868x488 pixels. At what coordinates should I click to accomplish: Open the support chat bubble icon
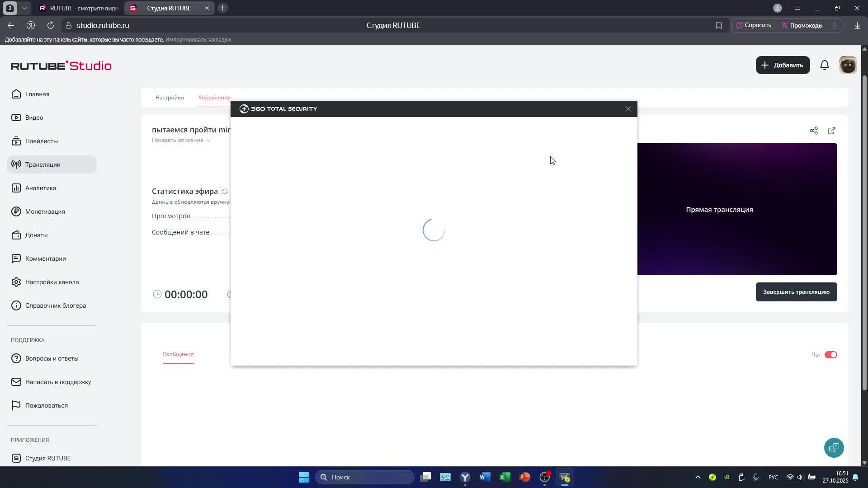pos(834,448)
